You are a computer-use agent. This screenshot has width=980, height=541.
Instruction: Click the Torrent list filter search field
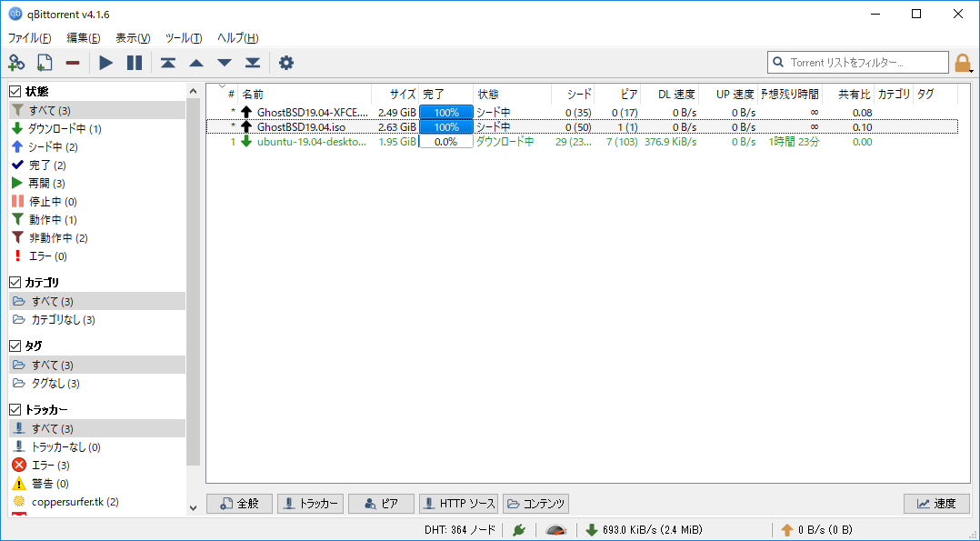[x=858, y=63]
